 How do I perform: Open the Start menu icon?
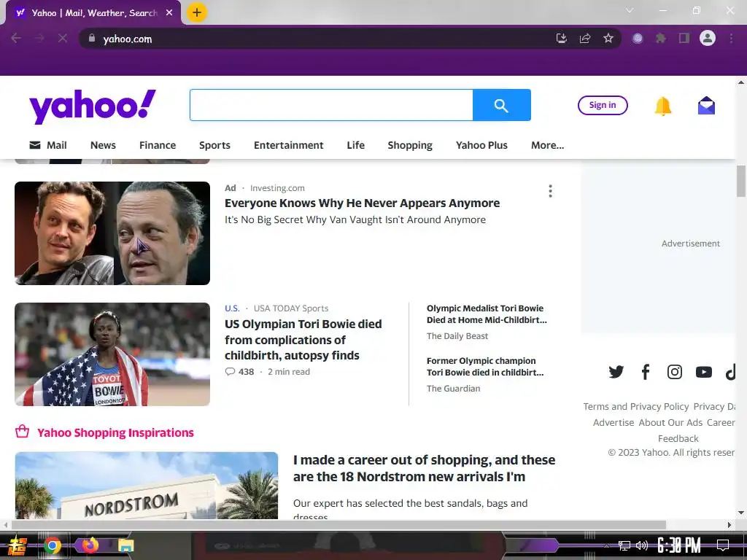click(16, 545)
